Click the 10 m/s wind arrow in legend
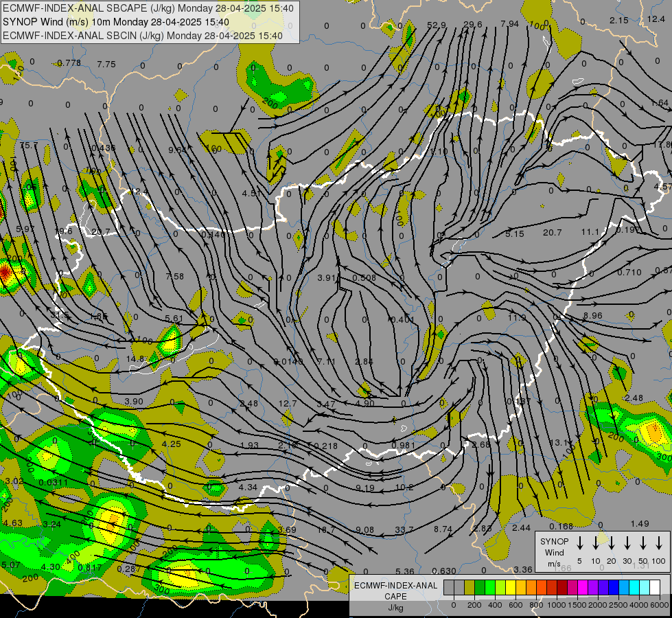 click(595, 543)
